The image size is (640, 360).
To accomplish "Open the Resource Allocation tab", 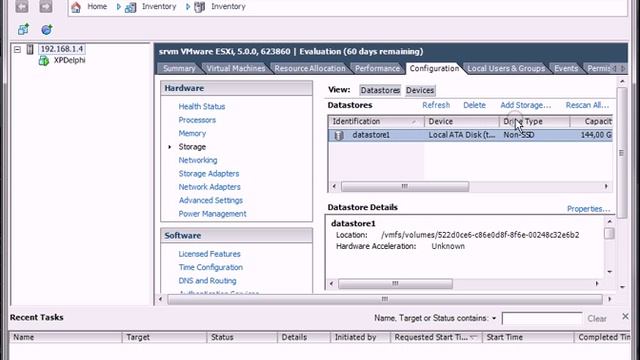I will click(310, 69).
